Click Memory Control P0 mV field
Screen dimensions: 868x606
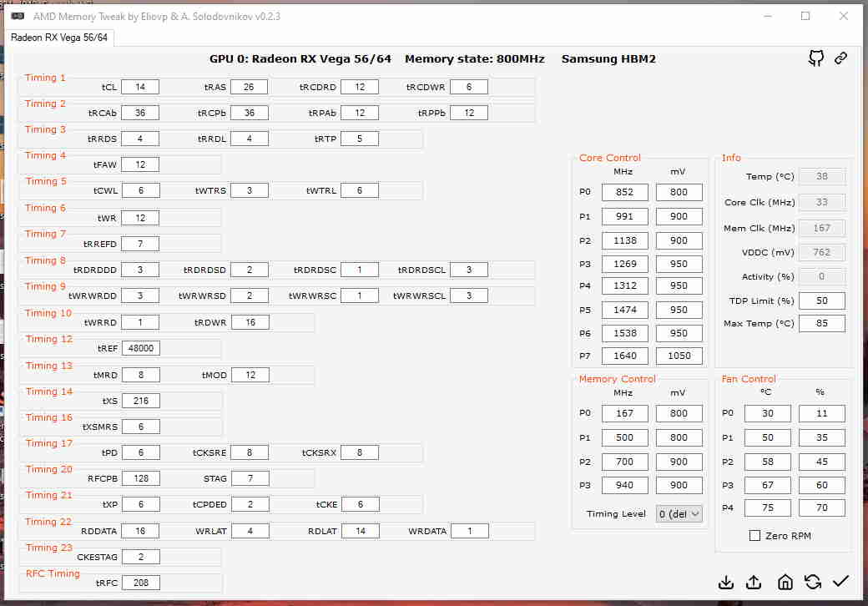(679, 413)
